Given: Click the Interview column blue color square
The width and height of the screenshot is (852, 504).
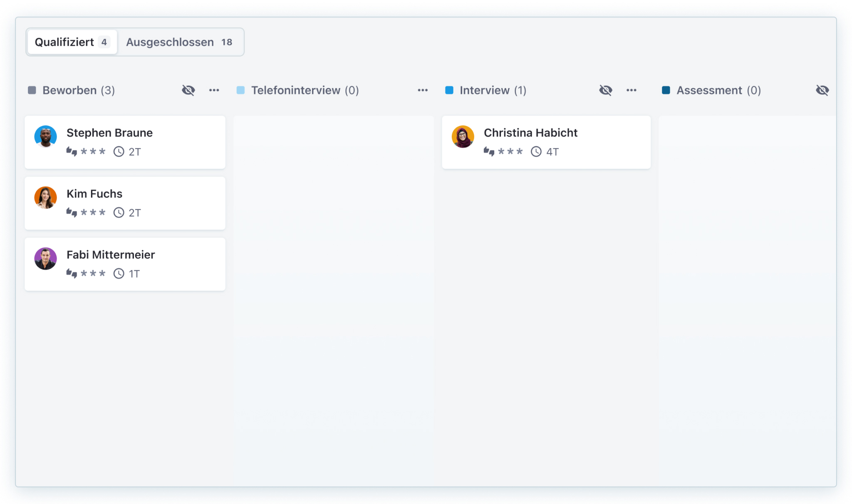Looking at the screenshot, I should point(449,90).
